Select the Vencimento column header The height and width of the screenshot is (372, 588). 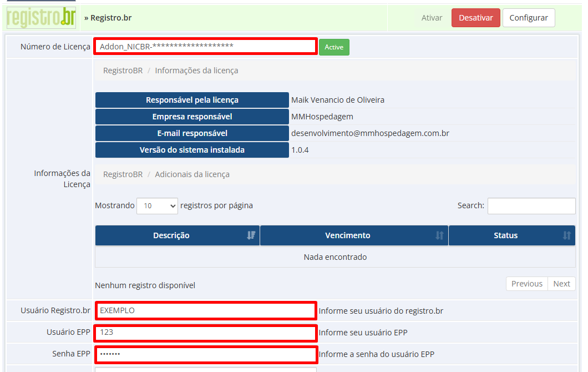click(x=354, y=235)
